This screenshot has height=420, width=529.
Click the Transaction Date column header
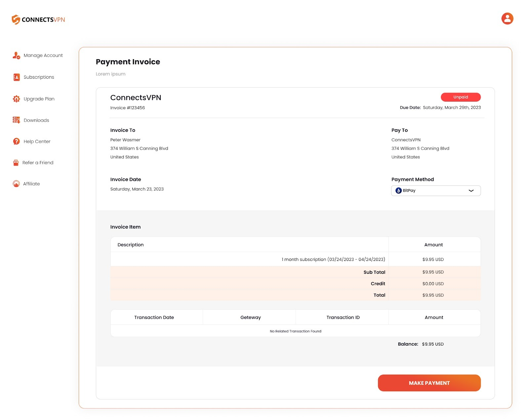point(153,317)
